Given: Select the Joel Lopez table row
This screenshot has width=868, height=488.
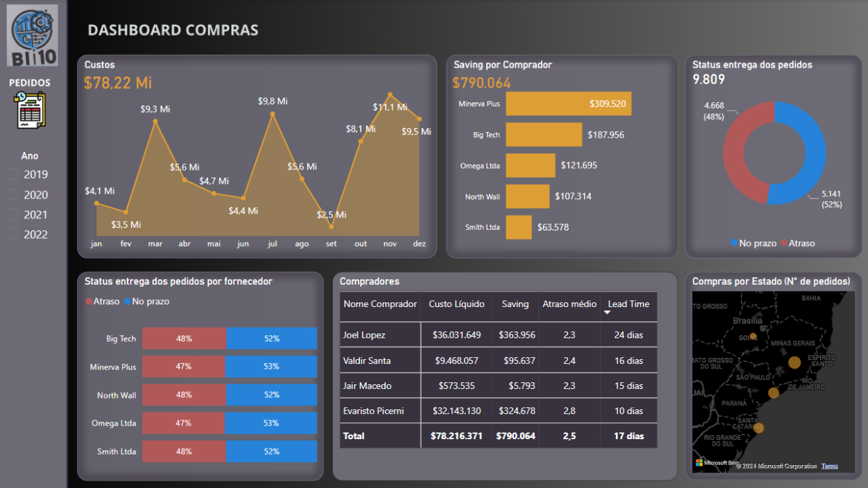Looking at the screenshot, I should [364, 335].
